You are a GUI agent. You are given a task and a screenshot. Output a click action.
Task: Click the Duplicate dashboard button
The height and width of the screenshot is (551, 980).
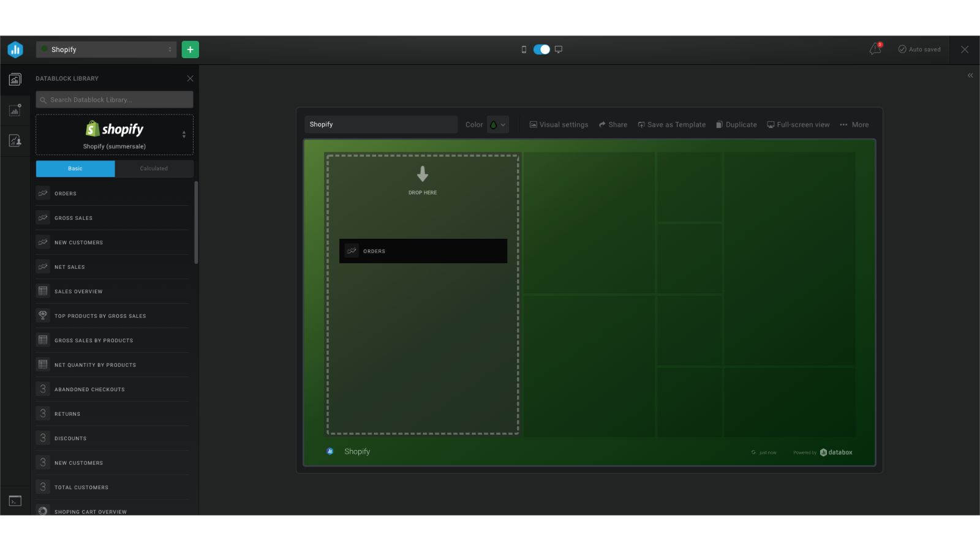click(x=736, y=124)
